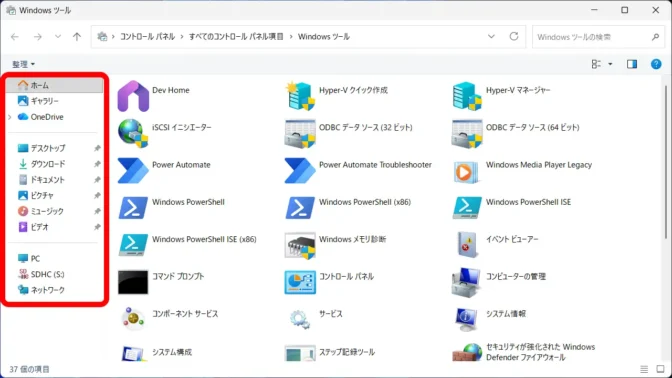Open イベント ビューアー icon

click(x=467, y=245)
